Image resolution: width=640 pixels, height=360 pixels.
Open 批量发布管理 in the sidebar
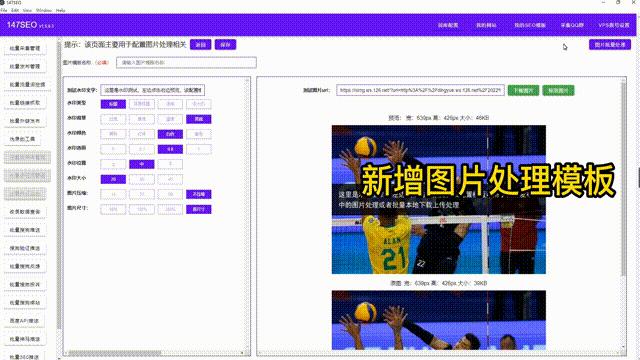pyautogui.click(x=25, y=67)
